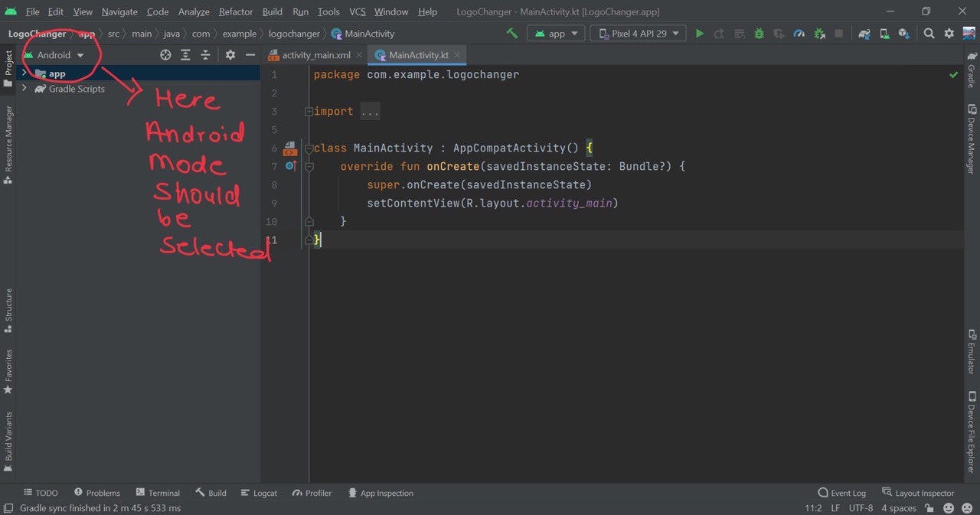Open the Terminal tool window
Viewport: 980px width, 515px height.
[158, 493]
